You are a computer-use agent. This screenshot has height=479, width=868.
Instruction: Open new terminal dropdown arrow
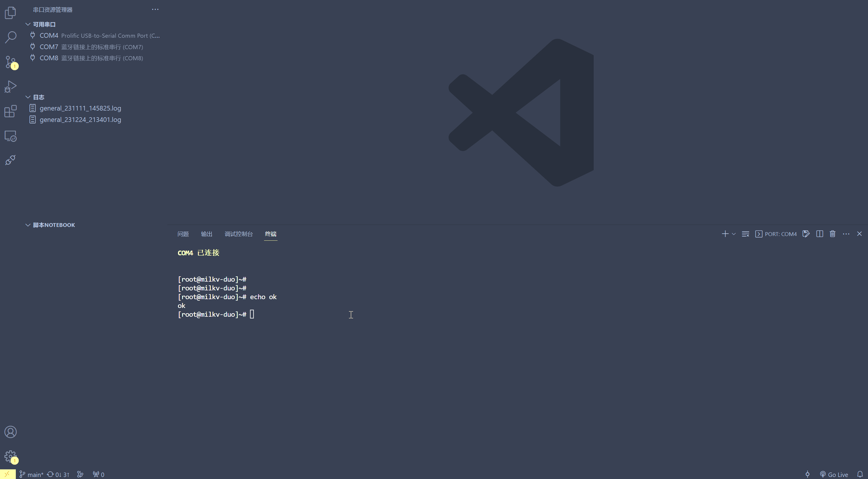734,234
